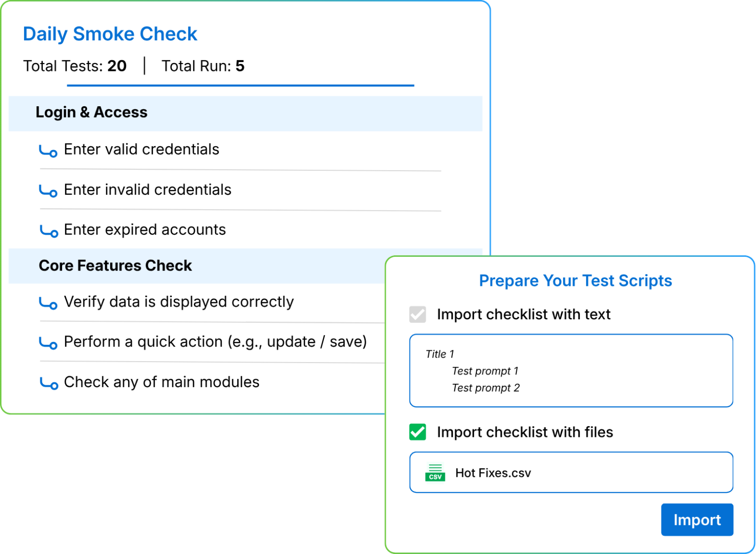Click the Import button
Image resolution: width=756 pixels, height=554 pixels.
point(697,520)
